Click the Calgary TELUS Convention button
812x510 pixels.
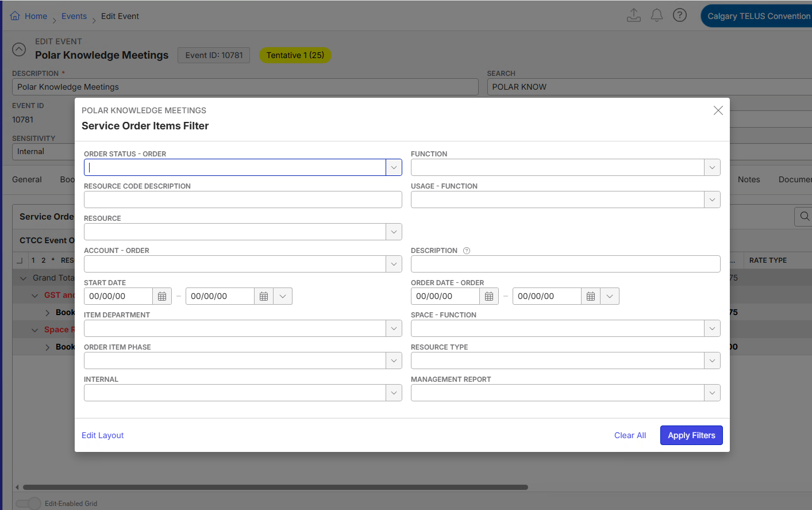click(756, 16)
